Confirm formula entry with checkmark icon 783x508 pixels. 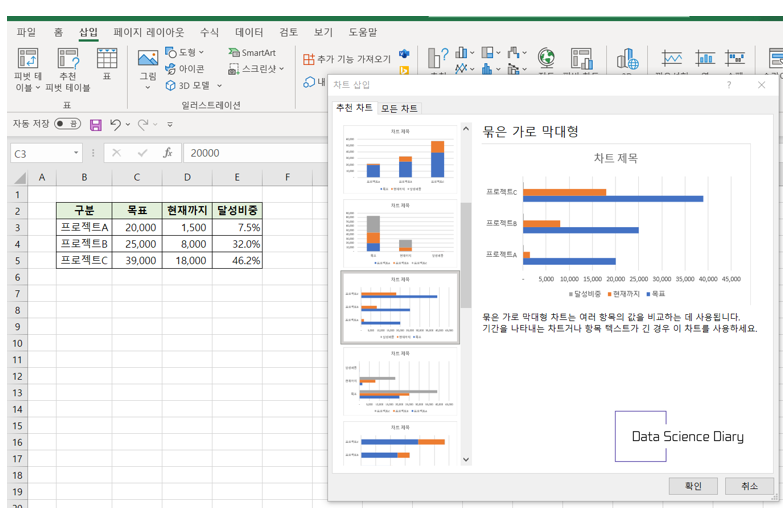[142, 153]
